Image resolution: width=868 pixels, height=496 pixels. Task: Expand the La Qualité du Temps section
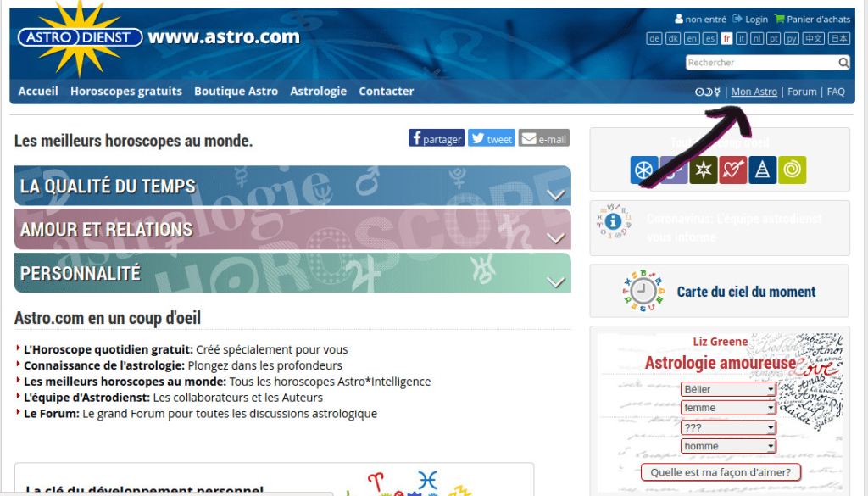pos(555,194)
